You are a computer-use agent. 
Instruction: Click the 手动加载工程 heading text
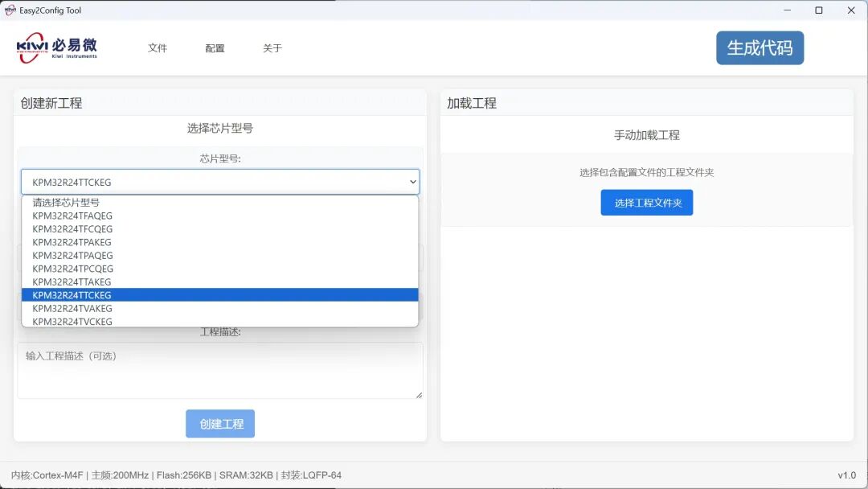(x=646, y=135)
